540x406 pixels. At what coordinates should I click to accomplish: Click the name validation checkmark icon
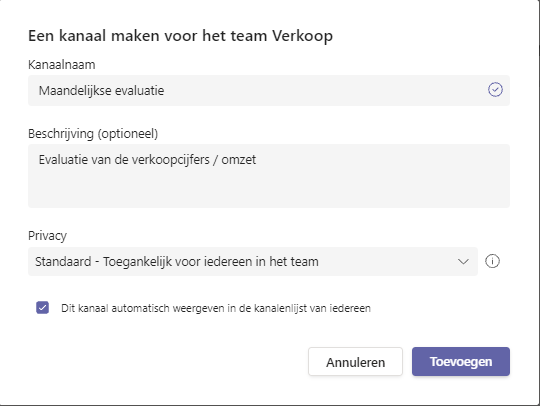pos(495,90)
